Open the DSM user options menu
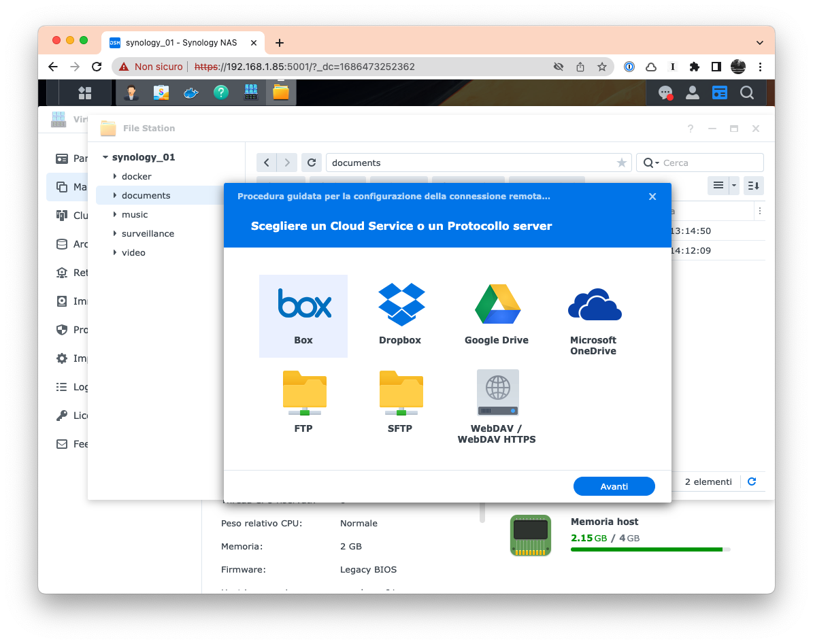 point(692,92)
